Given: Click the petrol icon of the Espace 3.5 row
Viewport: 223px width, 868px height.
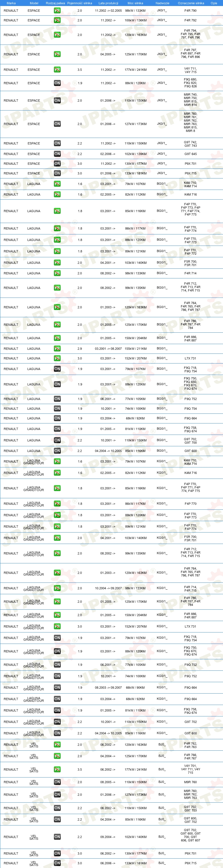Looking at the screenshot, I should pyautogui.click(x=57, y=69).
